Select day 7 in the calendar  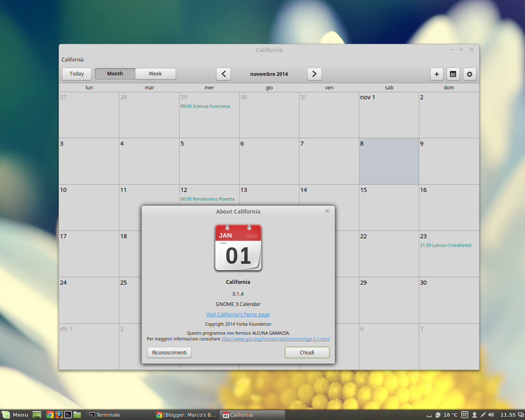tap(329, 161)
